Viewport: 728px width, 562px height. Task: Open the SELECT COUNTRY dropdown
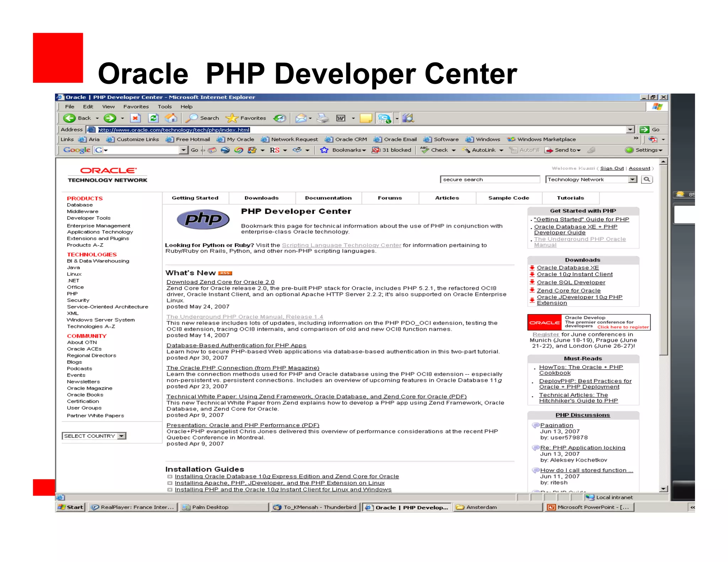tap(122, 436)
